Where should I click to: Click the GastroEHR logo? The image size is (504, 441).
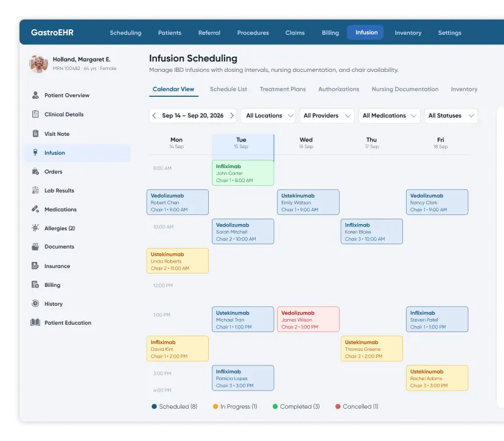pos(52,32)
